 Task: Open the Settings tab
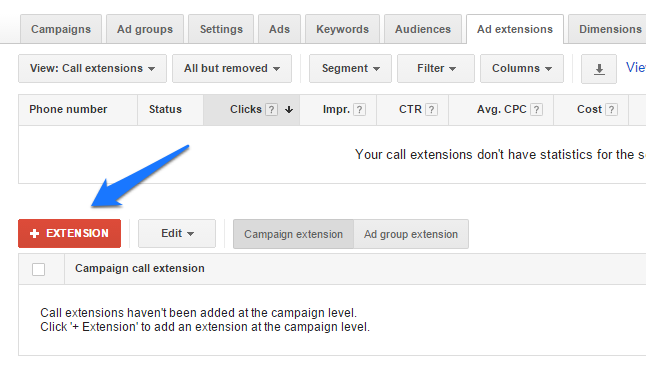[x=221, y=29]
